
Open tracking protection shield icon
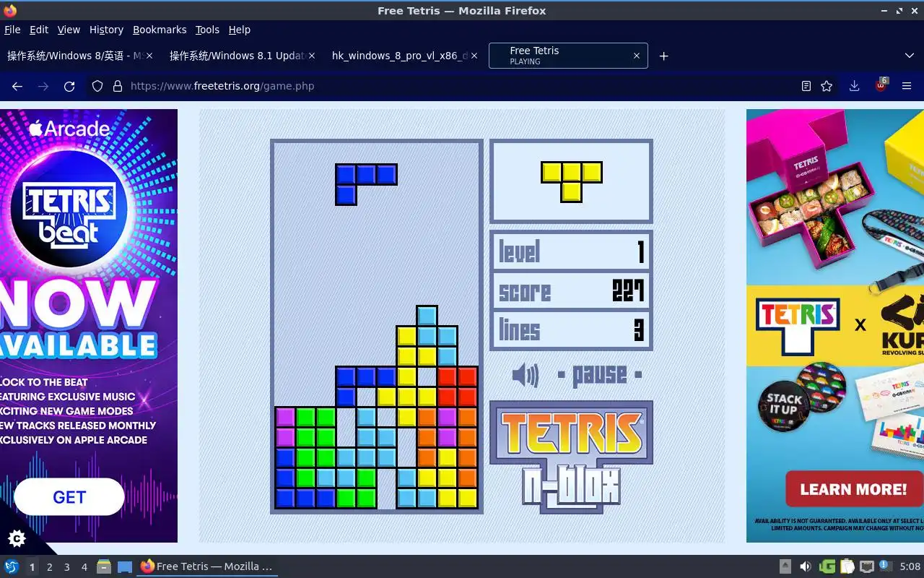pyautogui.click(x=97, y=86)
